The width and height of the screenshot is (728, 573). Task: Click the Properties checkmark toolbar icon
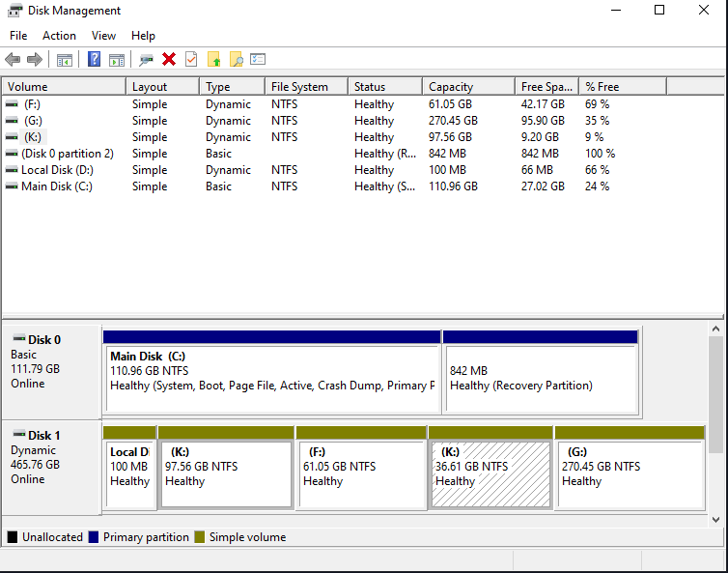click(x=191, y=59)
